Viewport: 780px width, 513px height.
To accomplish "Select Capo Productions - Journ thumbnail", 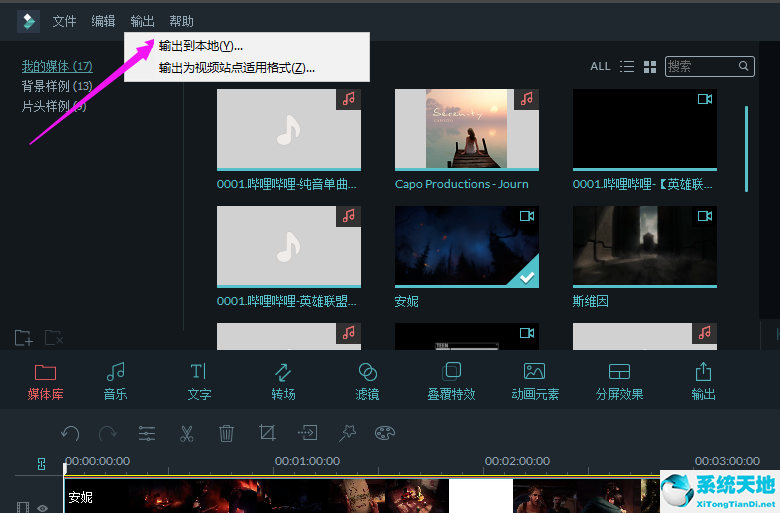I will point(467,129).
